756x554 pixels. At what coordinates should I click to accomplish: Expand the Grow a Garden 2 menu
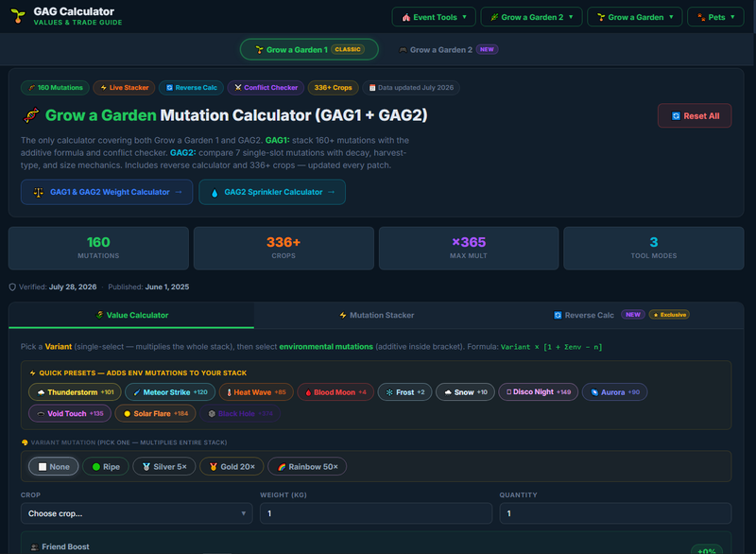(531, 17)
